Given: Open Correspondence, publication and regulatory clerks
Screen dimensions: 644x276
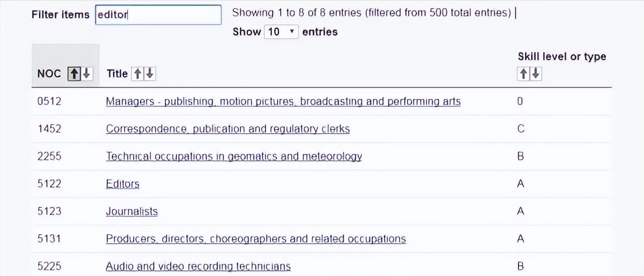Looking at the screenshot, I should click(227, 129).
